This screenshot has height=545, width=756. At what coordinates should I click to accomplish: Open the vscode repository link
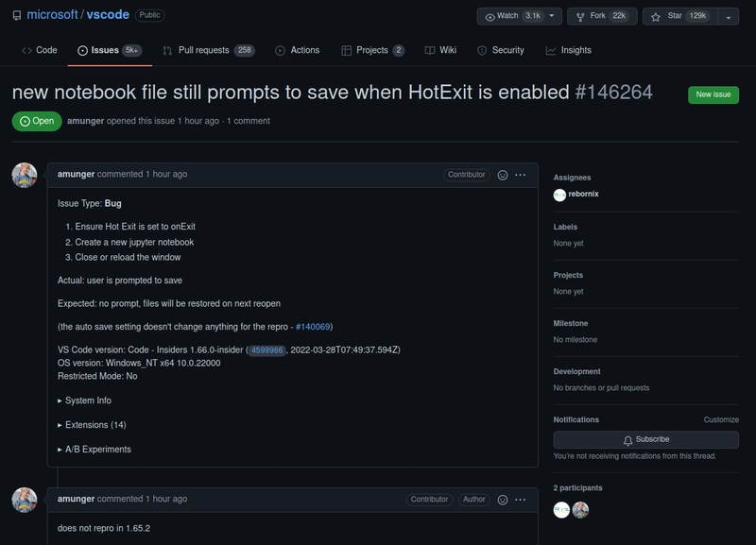(108, 15)
